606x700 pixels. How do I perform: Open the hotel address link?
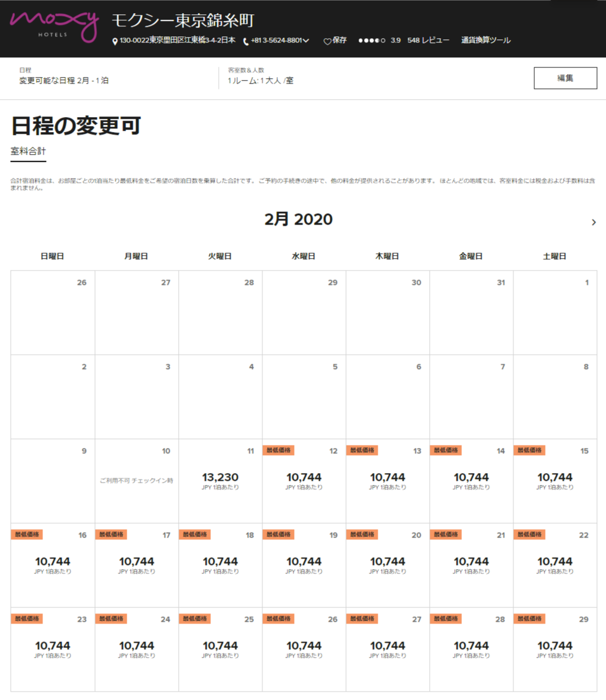177,40
